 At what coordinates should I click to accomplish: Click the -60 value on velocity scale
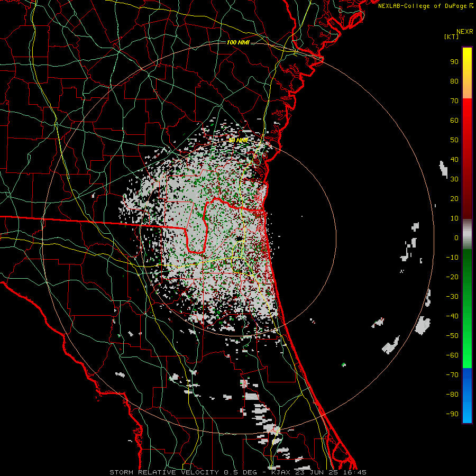click(452, 355)
